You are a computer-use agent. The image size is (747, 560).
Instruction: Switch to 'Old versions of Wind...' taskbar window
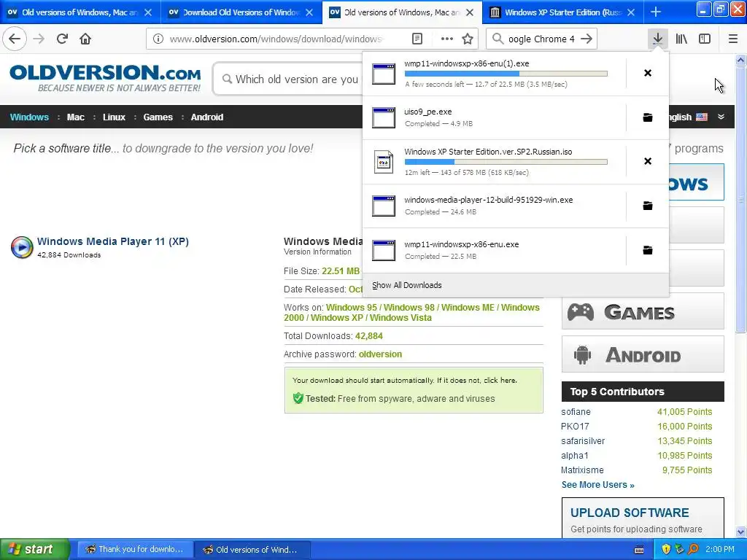pyautogui.click(x=252, y=549)
